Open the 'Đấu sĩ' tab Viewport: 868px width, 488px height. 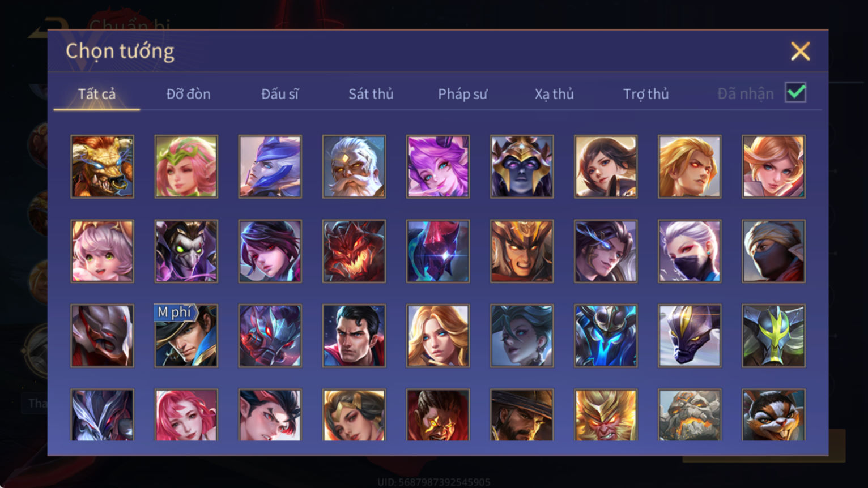pos(280,94)
